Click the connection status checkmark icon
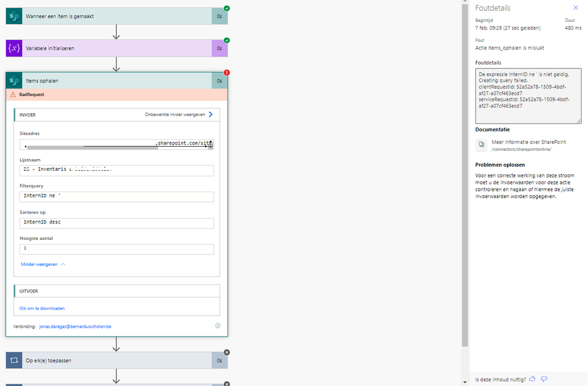The height and width of the screenshot is (386, 588). click(218, 326)
